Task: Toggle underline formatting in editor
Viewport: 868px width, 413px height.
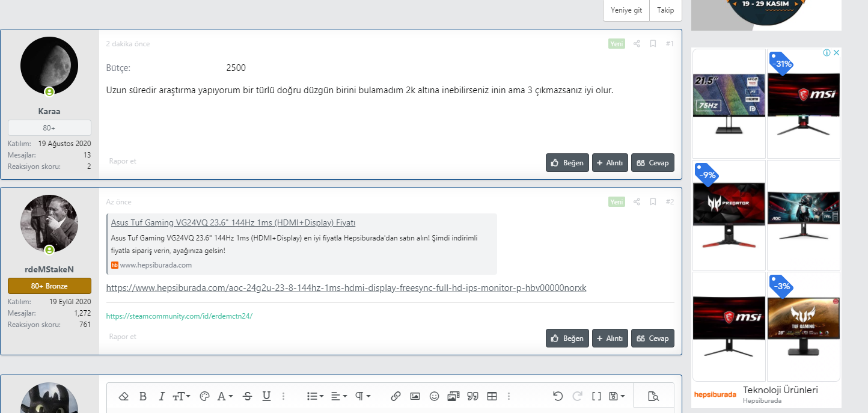Action: coord(266,396)
